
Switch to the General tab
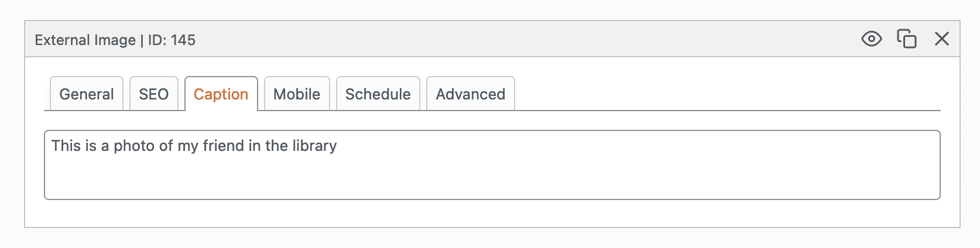87,94
